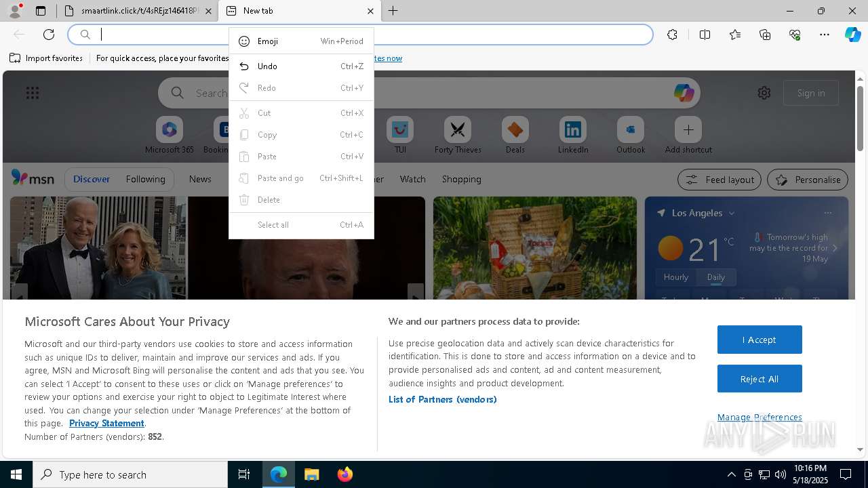Open Favorites star icon
The image size is (868, 488).
coord(735,35)
